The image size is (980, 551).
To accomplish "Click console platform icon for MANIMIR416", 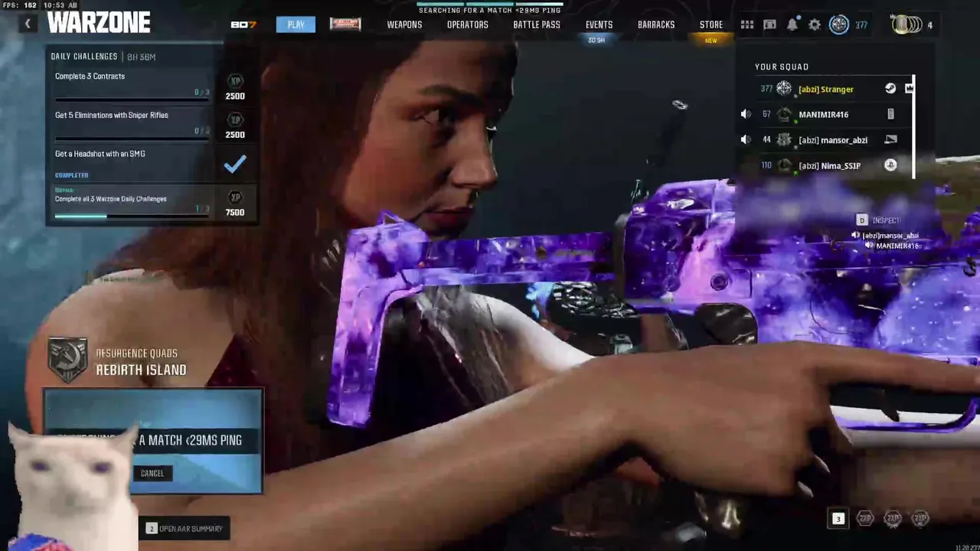I will tap(890, 114).
